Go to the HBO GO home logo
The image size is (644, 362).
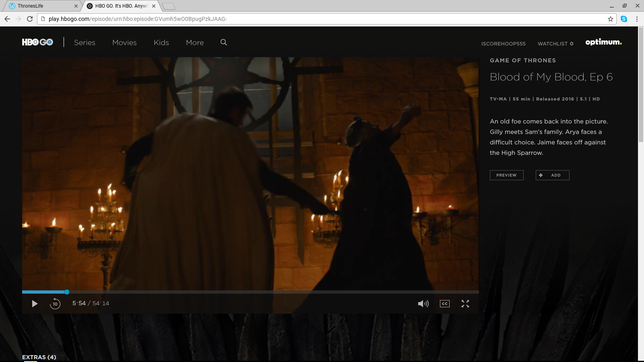[x=37, y=42]
